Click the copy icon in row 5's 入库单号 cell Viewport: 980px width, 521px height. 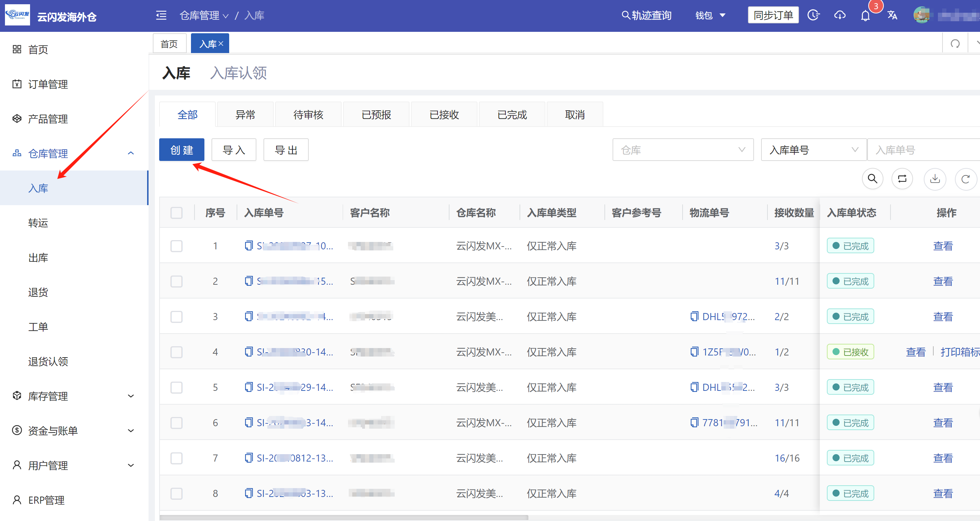249,387
